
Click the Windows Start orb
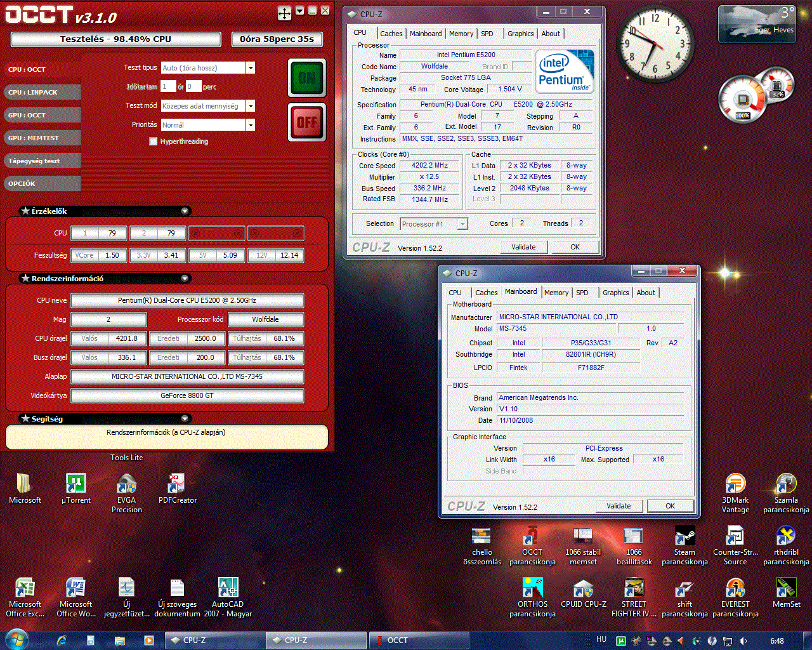coord(16,640)
